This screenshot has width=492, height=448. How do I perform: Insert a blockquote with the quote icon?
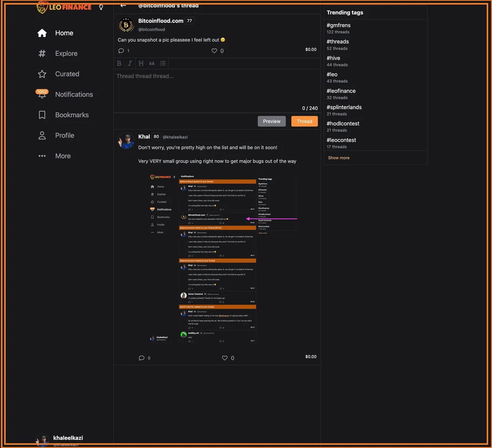coord(152,63)
